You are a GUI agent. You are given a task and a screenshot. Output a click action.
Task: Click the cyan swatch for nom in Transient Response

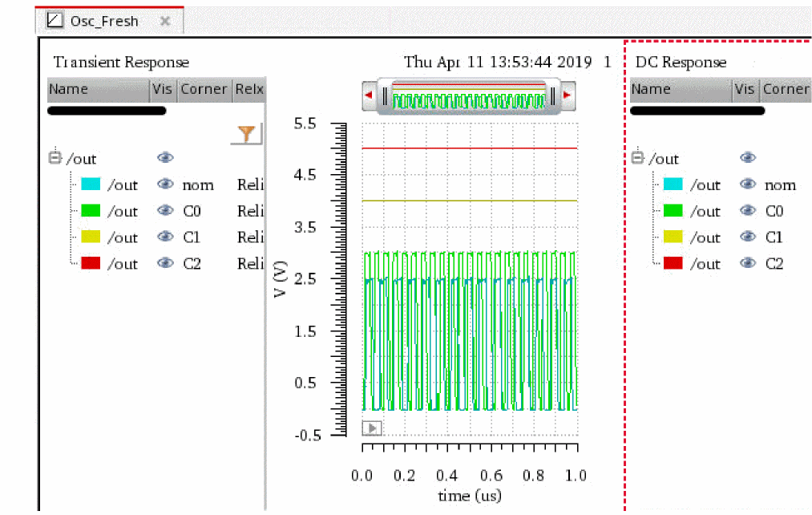click(91, 185)
